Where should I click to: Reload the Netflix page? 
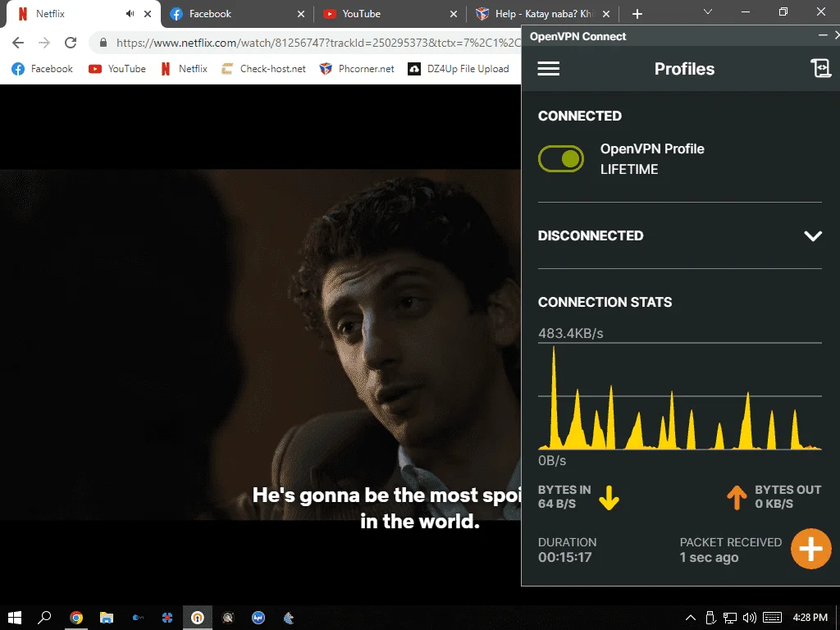[x=71, y=43]
